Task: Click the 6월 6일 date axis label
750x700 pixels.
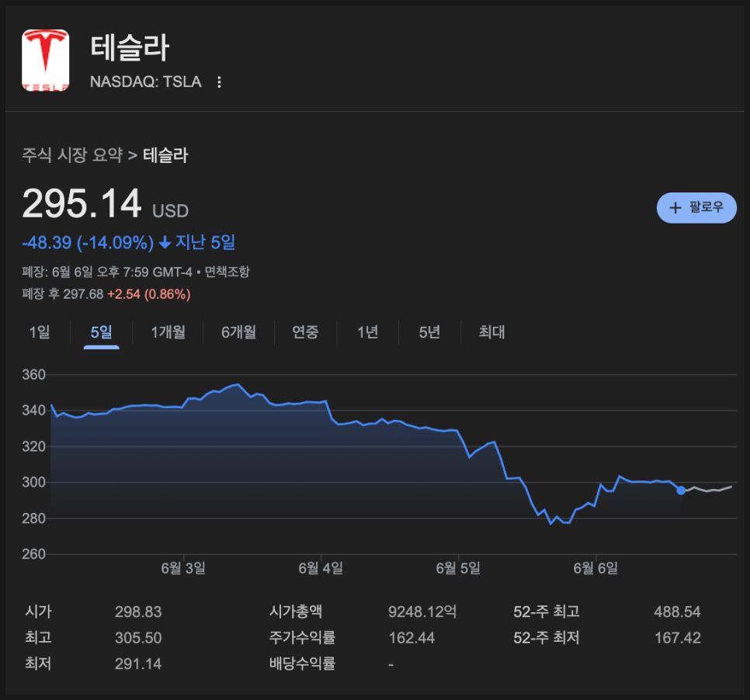Action: [x=595, y=568]
